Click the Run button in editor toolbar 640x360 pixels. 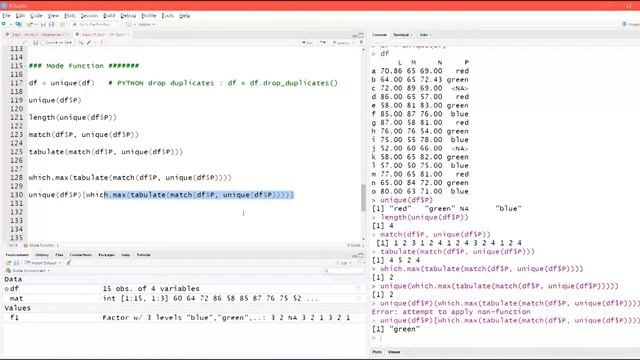click(307, 42)
